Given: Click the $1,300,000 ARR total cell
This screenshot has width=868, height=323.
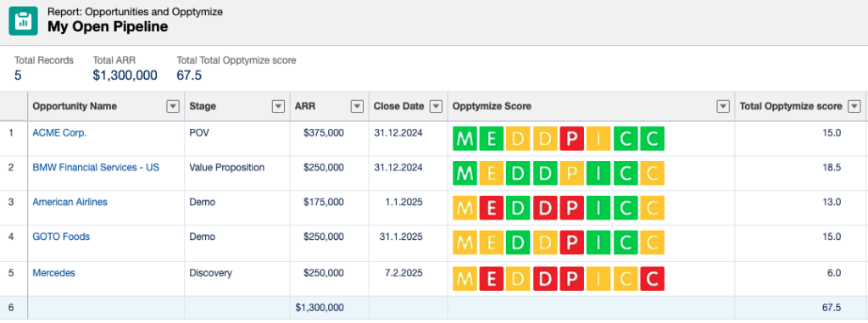Looking at the screenshot, I should click(320, 308).
